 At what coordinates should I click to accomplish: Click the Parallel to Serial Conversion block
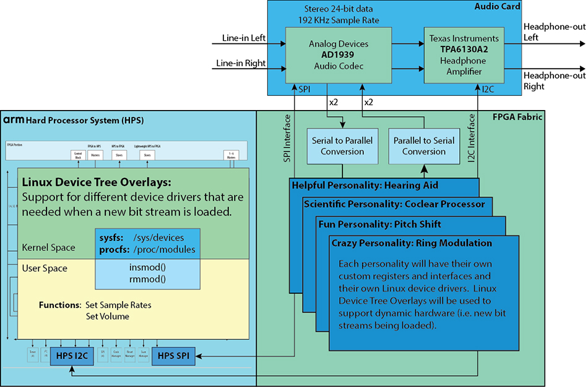[x=424, y=146]
